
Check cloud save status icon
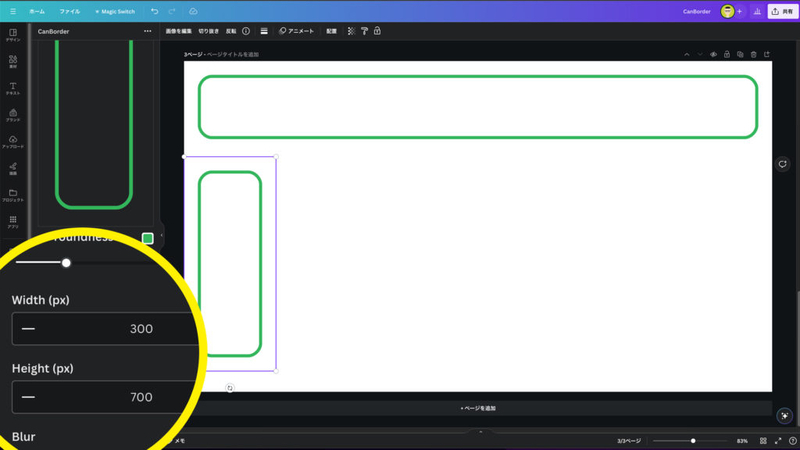193,11
